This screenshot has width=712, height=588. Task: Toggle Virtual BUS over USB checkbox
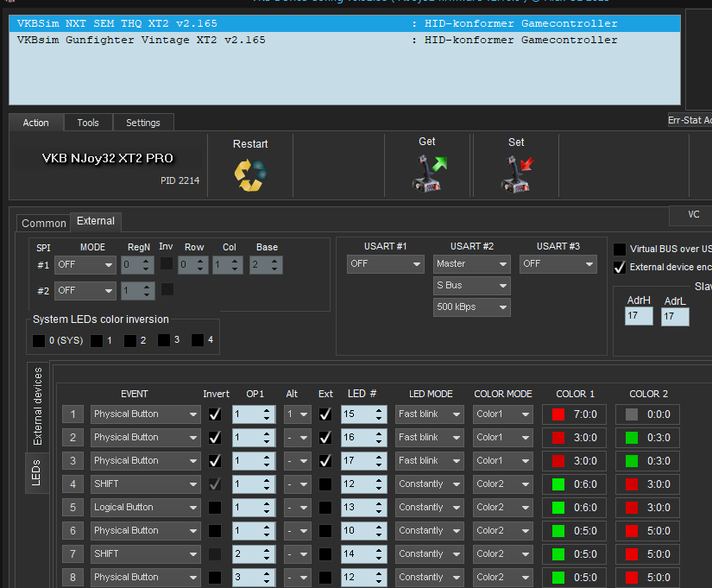tap(620, 249)
